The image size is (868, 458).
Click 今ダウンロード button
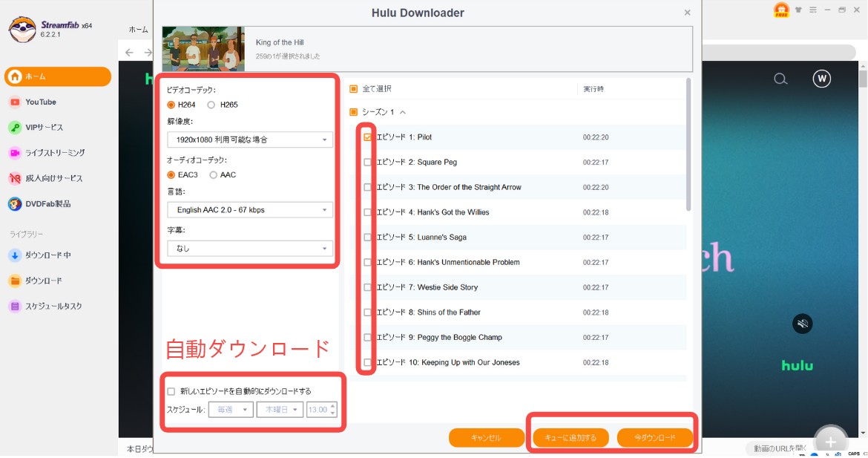pyautogui.click(x=655, y=437)
